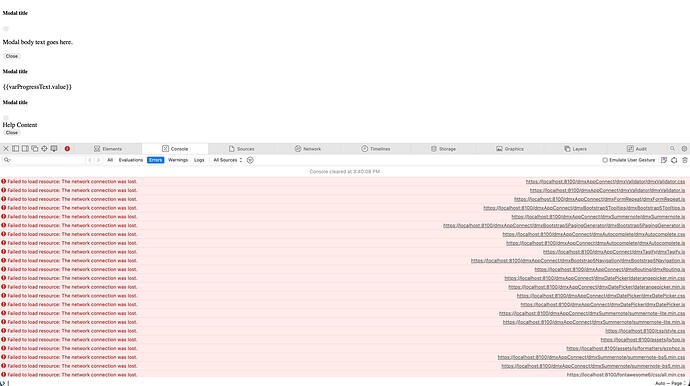Select '{{varProgressText.value}}' text on page
Image resolution: width=690 pixels, height=386 pixels.
pyautogui.click(x=37, y=87)
